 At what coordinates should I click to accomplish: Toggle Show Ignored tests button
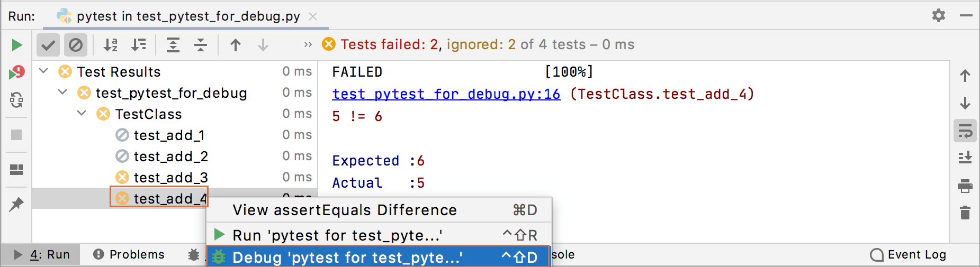tap(76, 45)
